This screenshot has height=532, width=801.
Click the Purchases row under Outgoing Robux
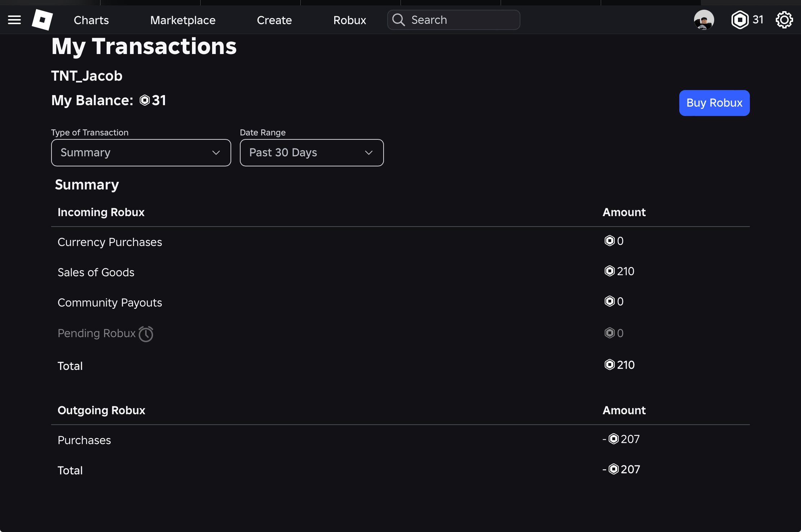pos(400,440)
